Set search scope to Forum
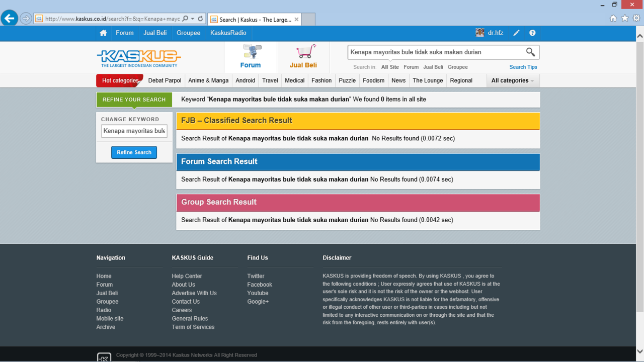The width and height of the screenshot is (644, 362). (411, 67)
